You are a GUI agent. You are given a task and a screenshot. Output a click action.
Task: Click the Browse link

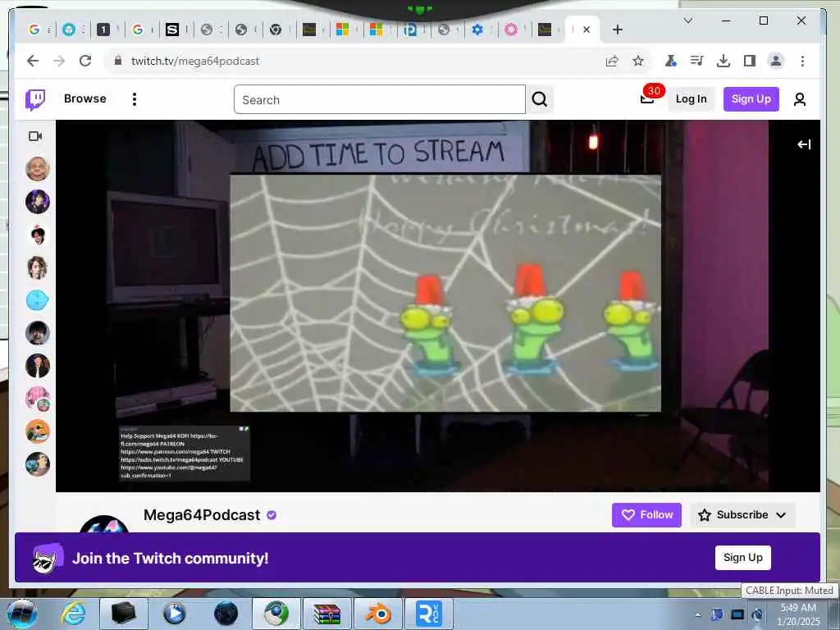pyautogui.click(x=84, y=99)
